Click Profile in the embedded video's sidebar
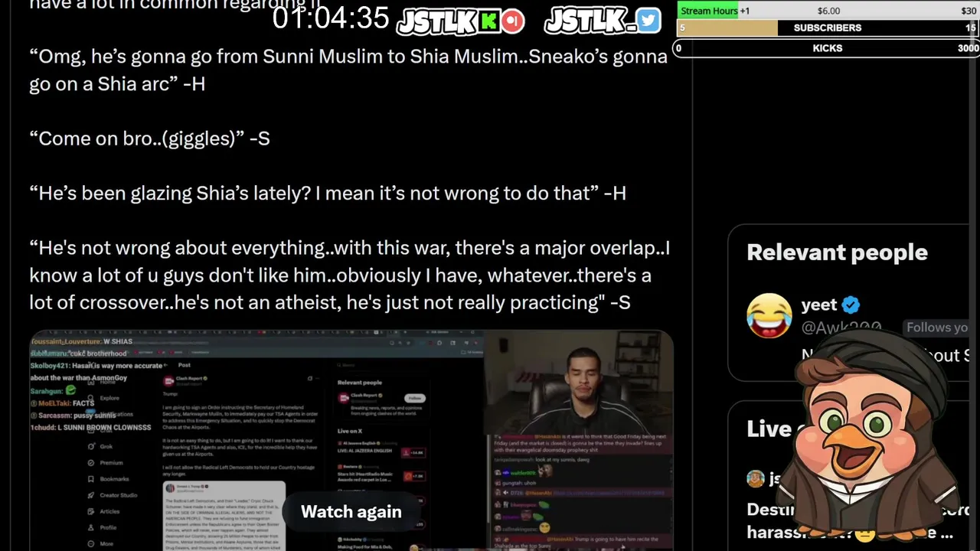 click(108, 527)
